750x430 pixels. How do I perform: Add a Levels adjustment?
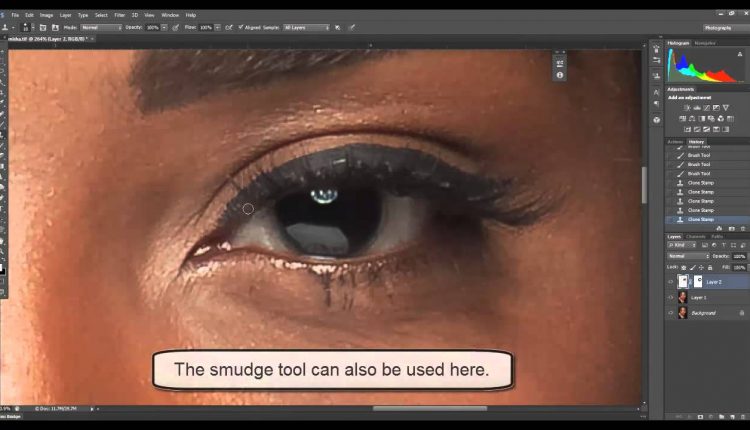(697, 108)
